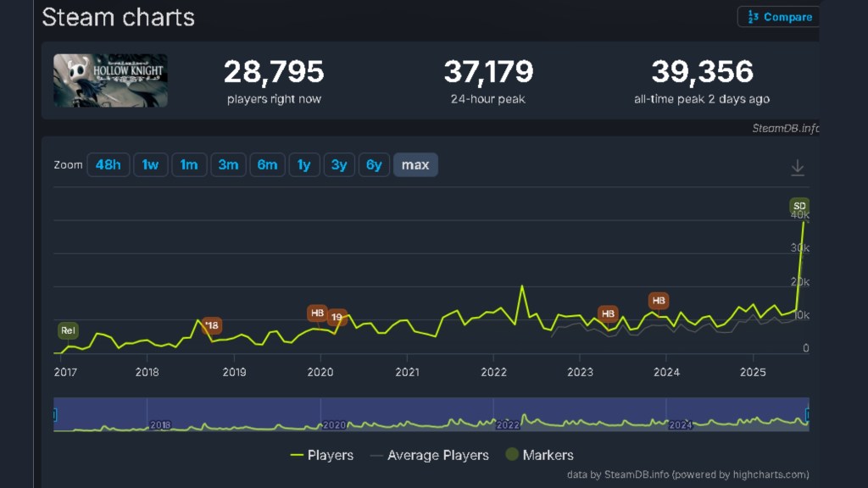Click the 19 marker near 2020
This screenshot has height=488, width=868.
tap(337, 318)
